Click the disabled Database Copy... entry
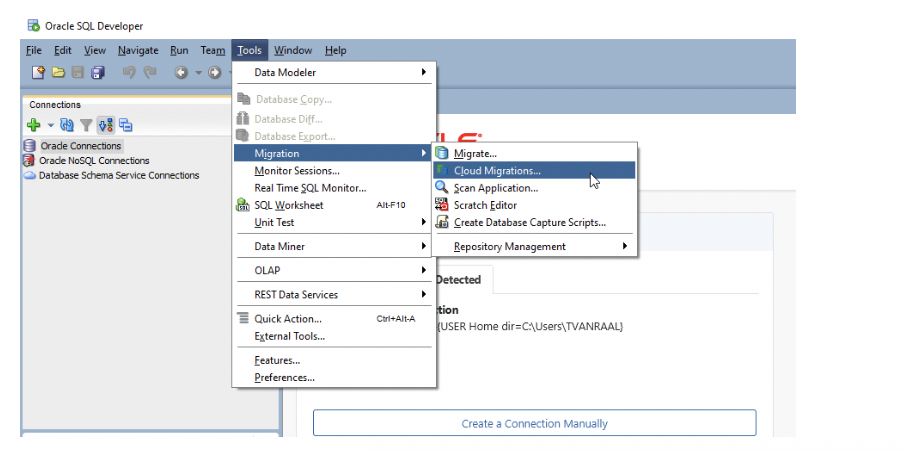 (334, 100)
